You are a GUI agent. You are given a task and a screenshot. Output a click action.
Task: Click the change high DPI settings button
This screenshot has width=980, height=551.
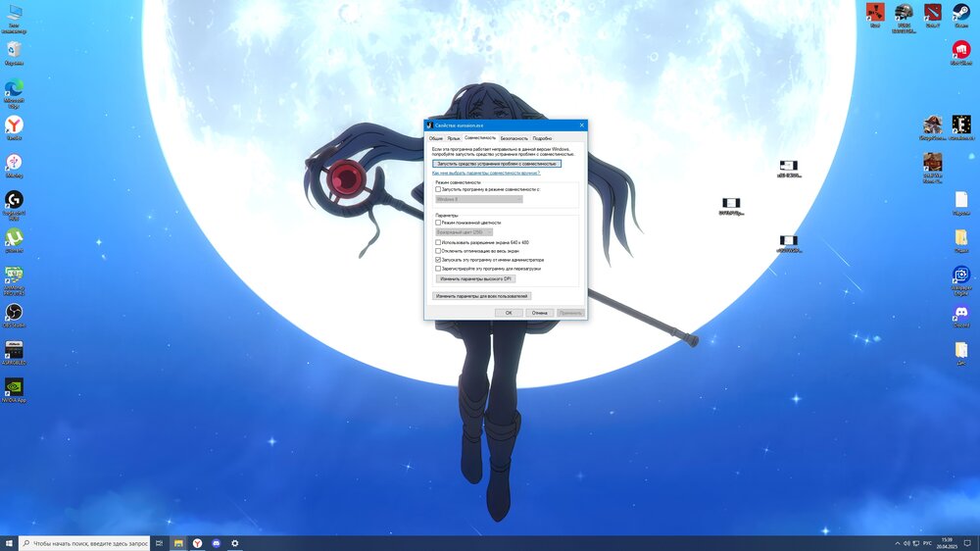[x=475, y=278]
